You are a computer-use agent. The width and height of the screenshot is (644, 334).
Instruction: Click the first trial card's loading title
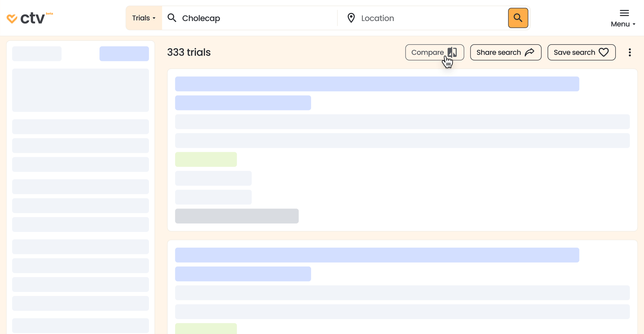click(377, 84)
